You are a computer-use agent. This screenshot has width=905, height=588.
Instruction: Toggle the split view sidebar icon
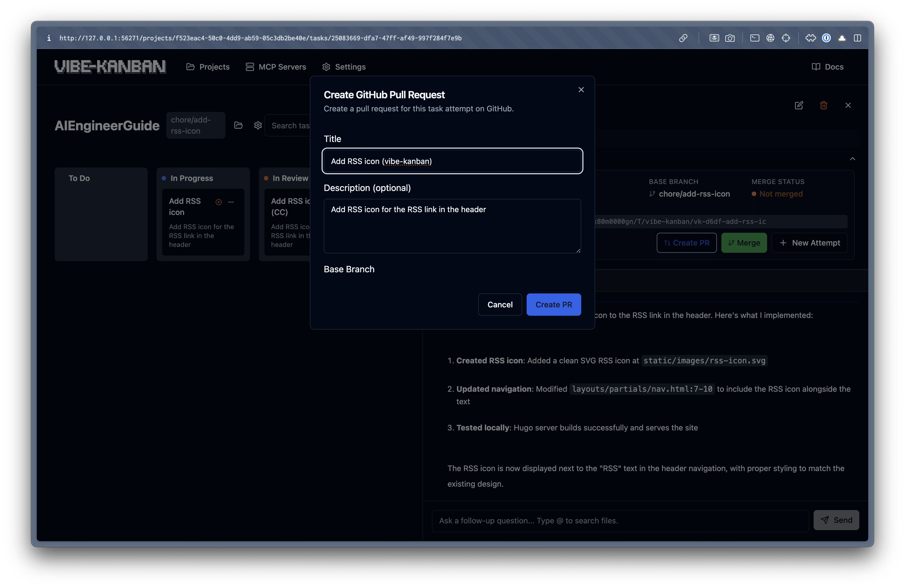coord(857,38)
